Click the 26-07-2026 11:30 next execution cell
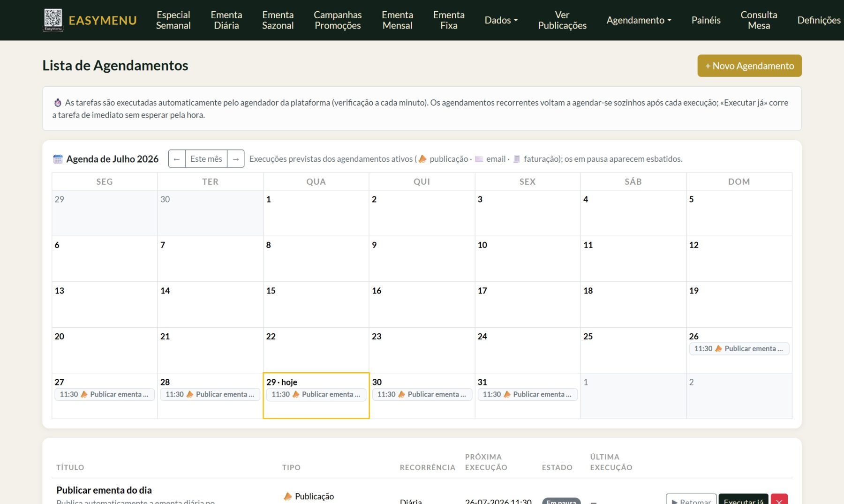 pyautogui.click(x=498, y=501)
